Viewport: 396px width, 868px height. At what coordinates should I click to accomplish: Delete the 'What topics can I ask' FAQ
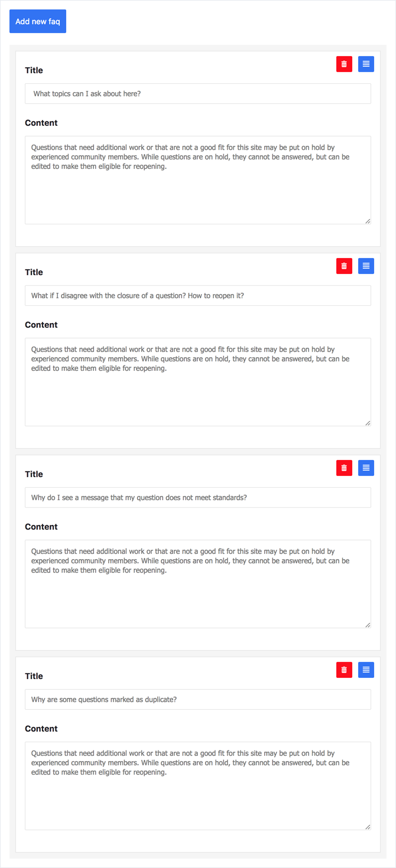click(344, 64)
